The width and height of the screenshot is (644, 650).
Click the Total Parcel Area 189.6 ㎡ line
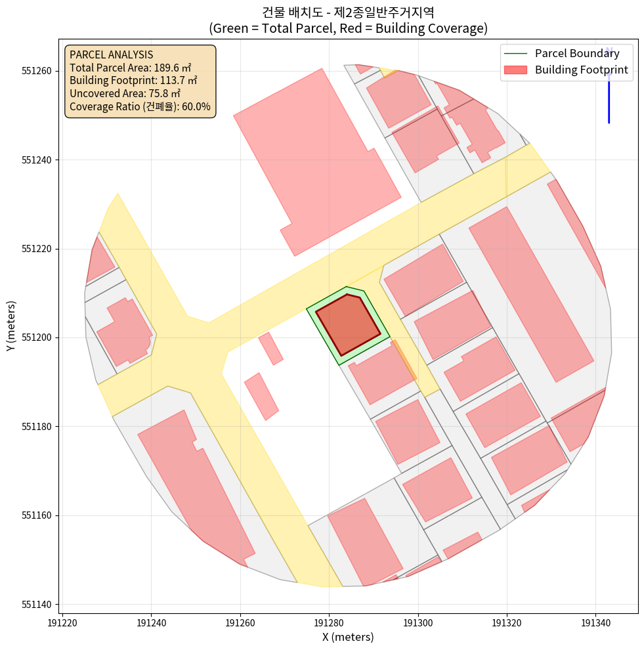[130, 68]
